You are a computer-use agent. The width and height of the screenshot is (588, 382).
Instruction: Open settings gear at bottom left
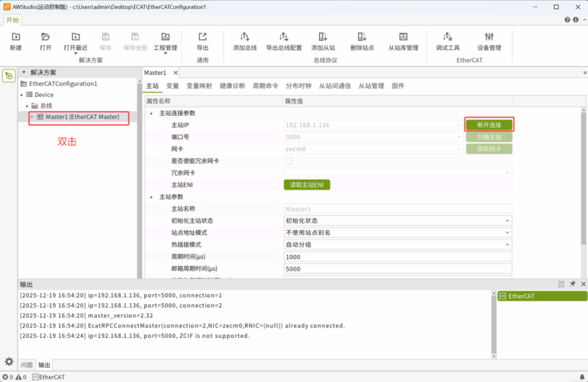(x=9, y=361)
